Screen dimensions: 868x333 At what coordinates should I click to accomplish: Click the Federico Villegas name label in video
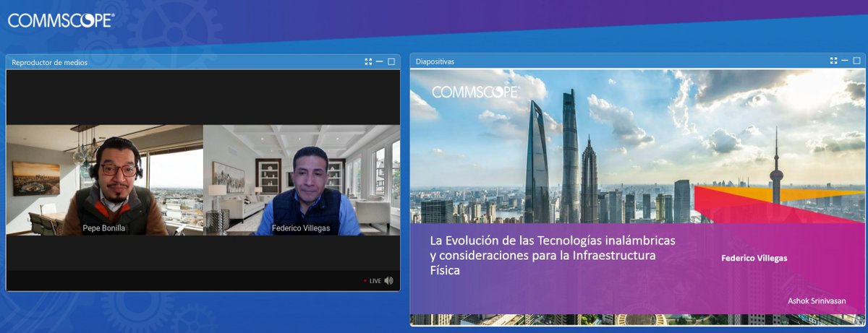point(302,228)
